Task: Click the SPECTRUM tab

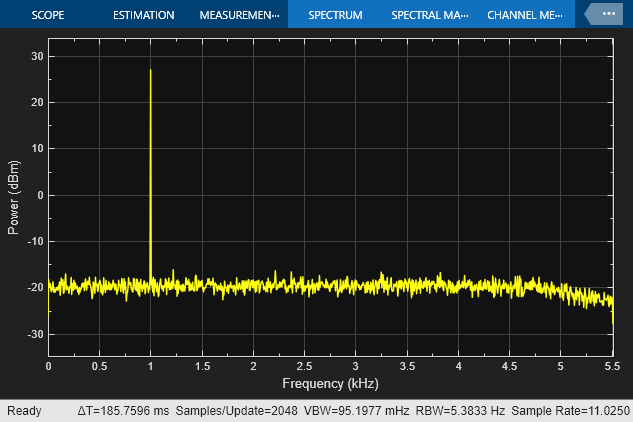Action: click(x=335, y=15)
